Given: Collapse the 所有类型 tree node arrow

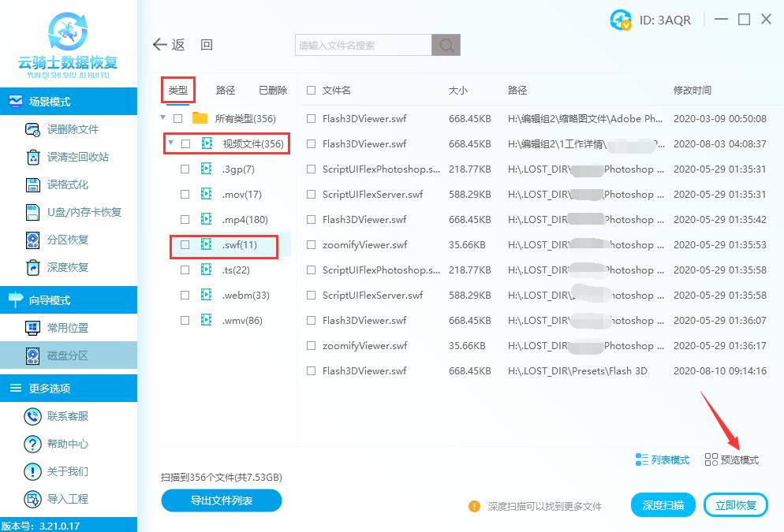Looking at the screenshot, I should click(x=163, y=118).
